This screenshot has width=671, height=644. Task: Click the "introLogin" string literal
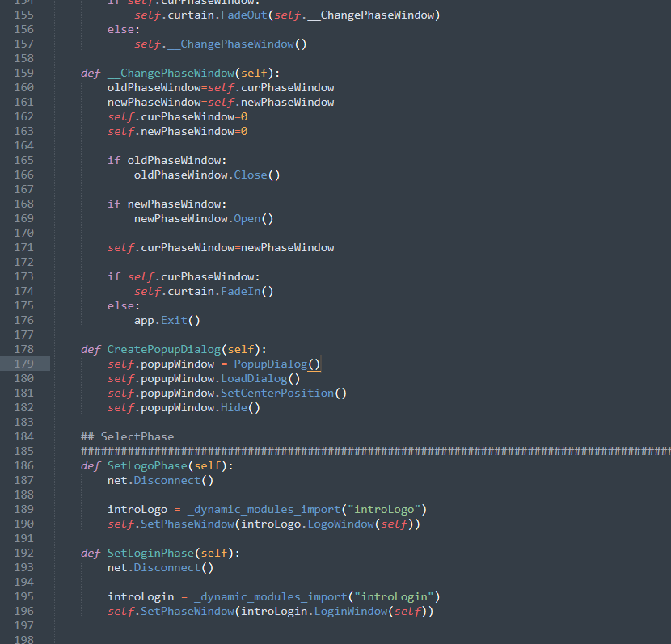pyautogui.click(x=393, y=597)
